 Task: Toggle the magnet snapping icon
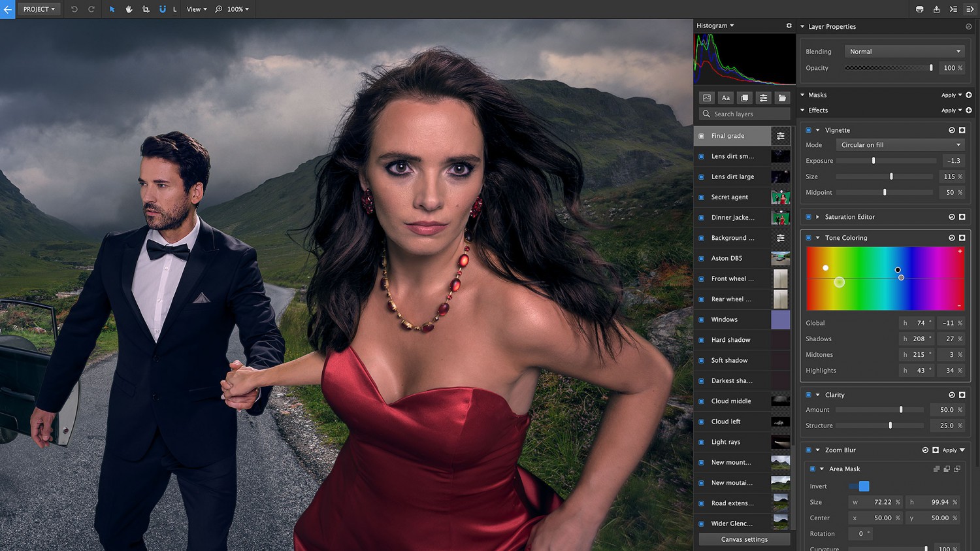162,9
